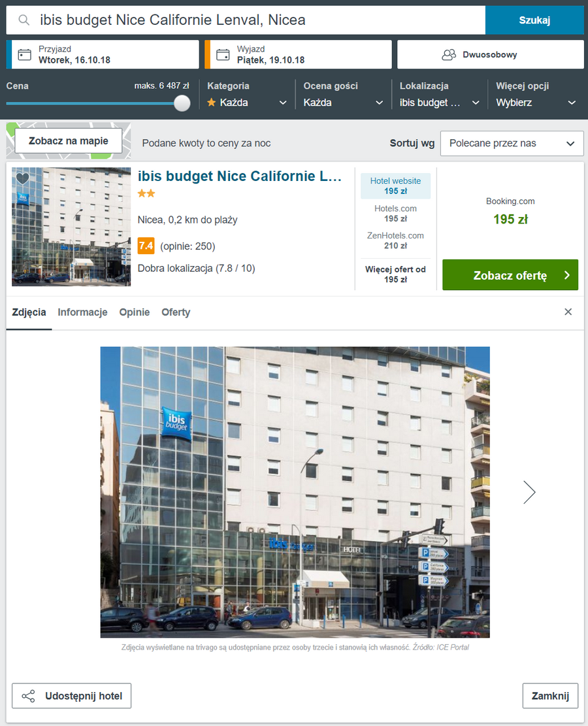The height and width of the screenshot is (726, 588).
Task: Open the Sortuj wg Polecane przez nas dropdown
Action: [512, 144]
